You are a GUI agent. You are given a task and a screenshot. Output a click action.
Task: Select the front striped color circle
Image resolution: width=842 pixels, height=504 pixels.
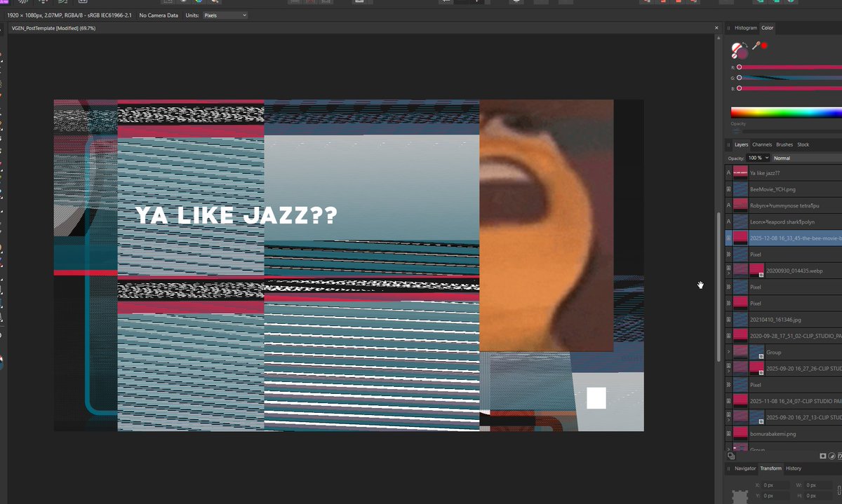[x=737, y=48]
